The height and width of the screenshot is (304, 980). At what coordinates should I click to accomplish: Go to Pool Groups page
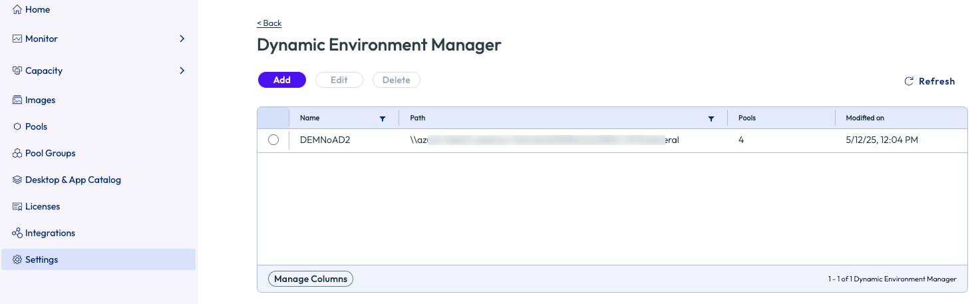(50, 153)
